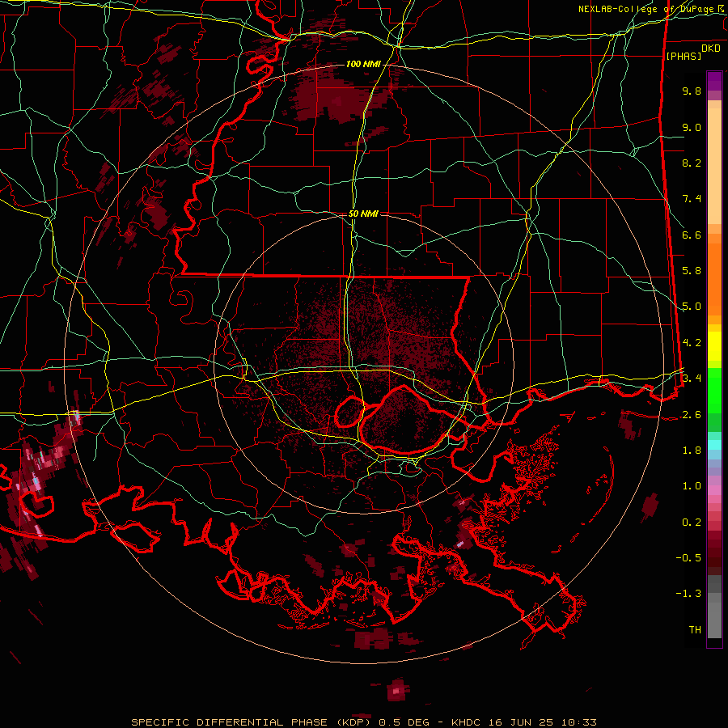This screenshot has width=728, height=728.
Task: Click the SPECIFIC DIFFERENTIAL PHASE (KDP) title text
Action: tap(253, 722)
